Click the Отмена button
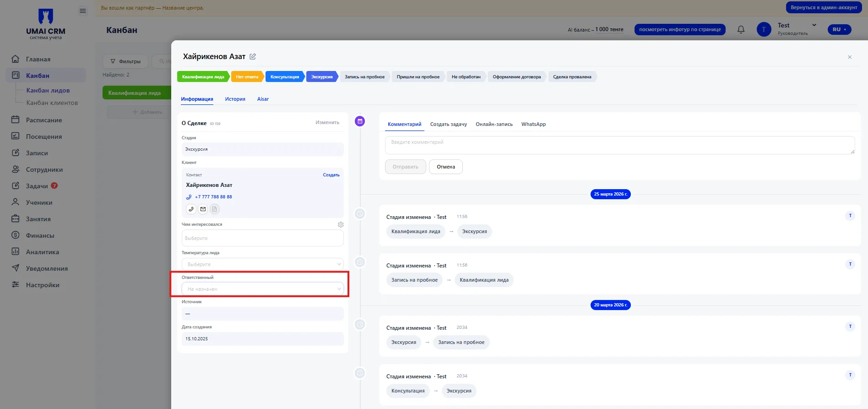868x409 pixels. pos(446,167)
